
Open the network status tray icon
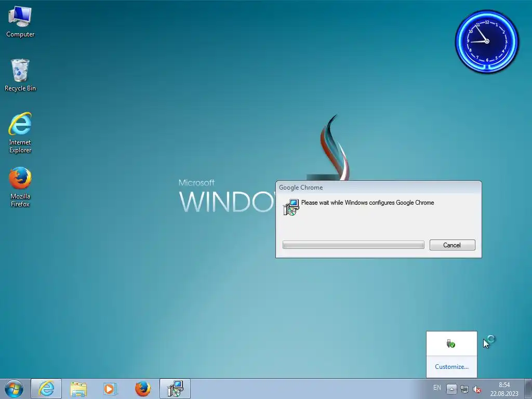464,389
